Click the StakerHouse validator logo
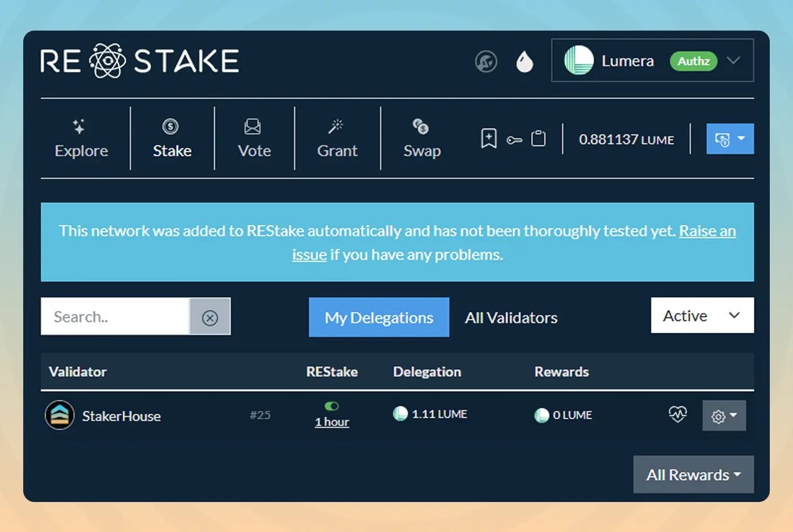The height and width of the screenshot is (532, 793). coord(59,415)
